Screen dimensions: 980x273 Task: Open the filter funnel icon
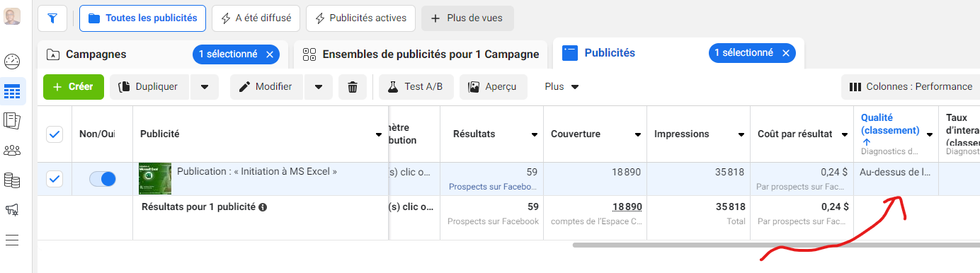tap(52, 18)
